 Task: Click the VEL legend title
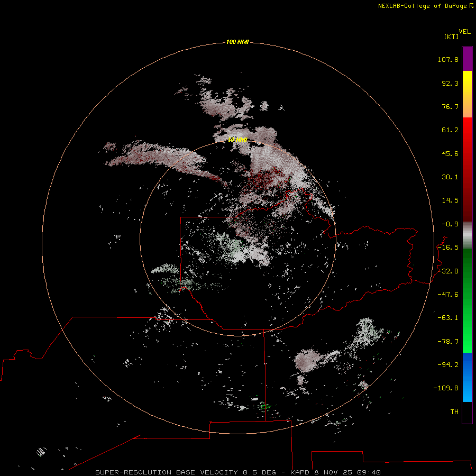[x=464, y=32]
